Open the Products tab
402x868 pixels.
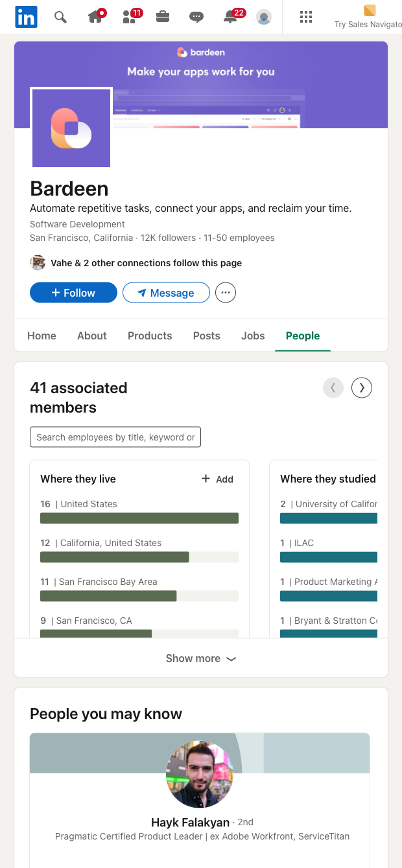click(150, 336)
